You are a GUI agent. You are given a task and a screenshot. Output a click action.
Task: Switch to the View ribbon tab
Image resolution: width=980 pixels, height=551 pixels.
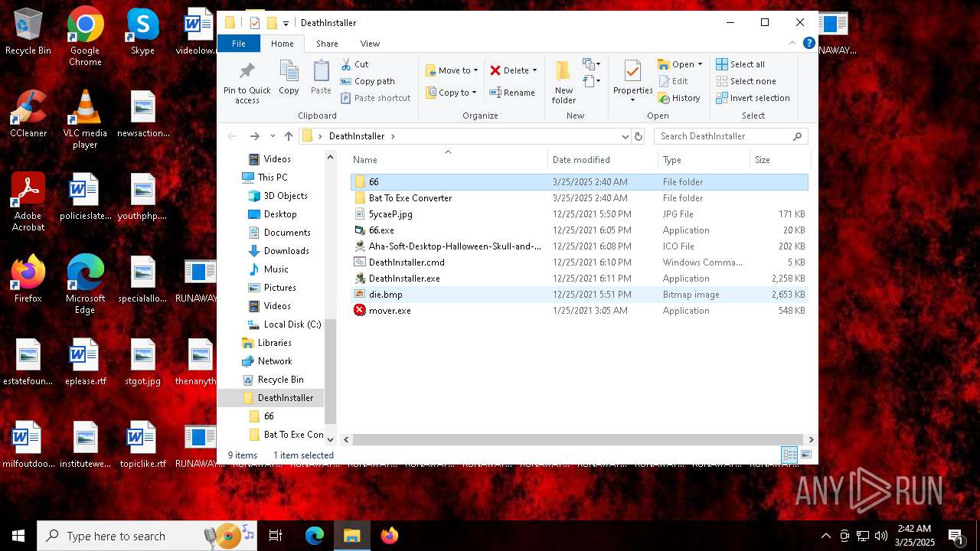click(x=370, y=44)
